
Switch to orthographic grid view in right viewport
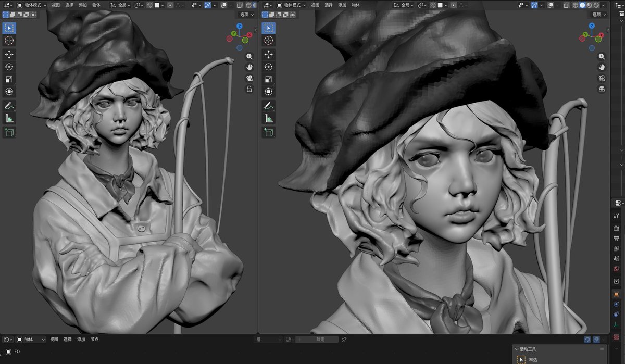602,89
